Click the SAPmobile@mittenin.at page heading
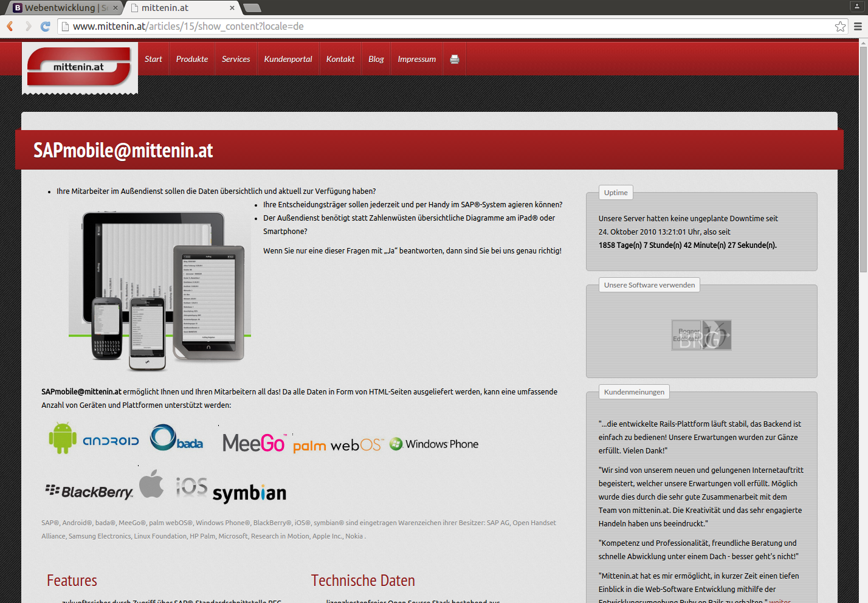Image resolution: width=868 pixels, height=603 pixels. click(x=123, y=150)
